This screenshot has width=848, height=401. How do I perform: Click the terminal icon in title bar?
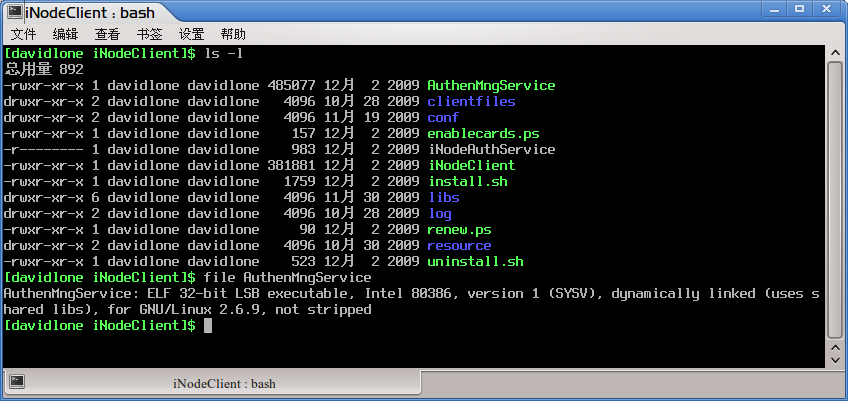[x=15, y=12]
